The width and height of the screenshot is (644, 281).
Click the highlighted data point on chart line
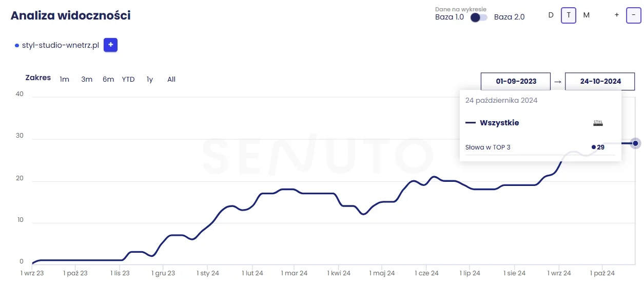tap(635, 143)
